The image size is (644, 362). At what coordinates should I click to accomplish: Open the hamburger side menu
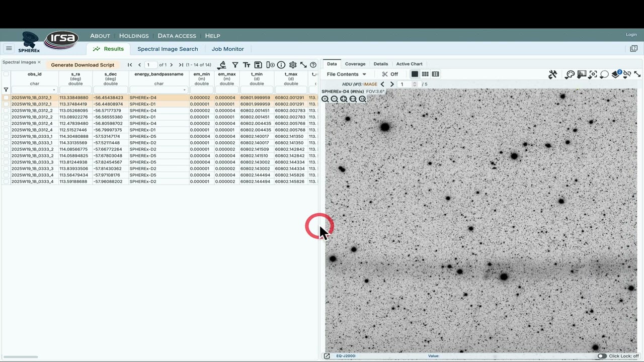(9, 49)
